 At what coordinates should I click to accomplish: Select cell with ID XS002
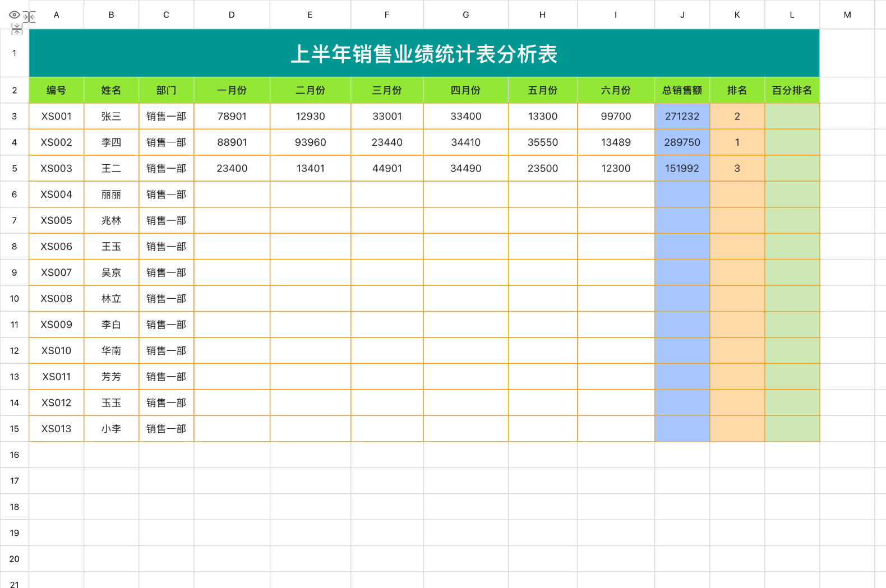(56, 142)
